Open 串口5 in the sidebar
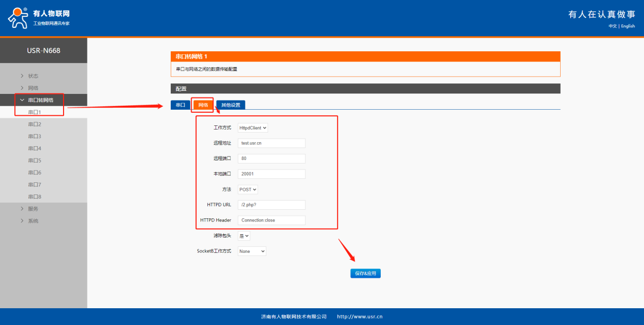 click(35, 160)
